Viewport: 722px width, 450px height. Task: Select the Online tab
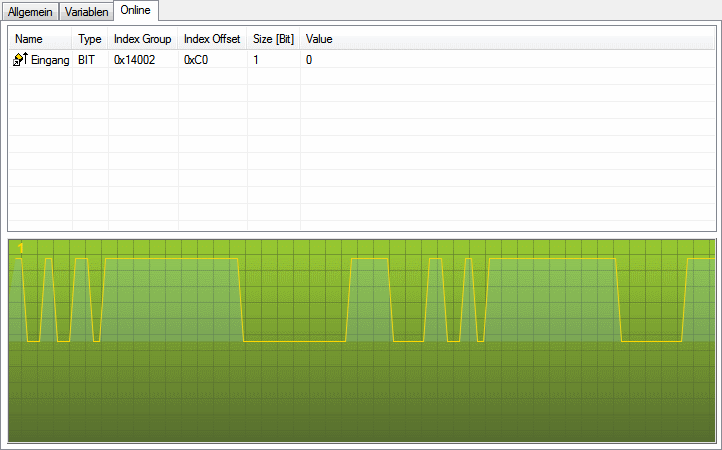(x=135, y=10)
